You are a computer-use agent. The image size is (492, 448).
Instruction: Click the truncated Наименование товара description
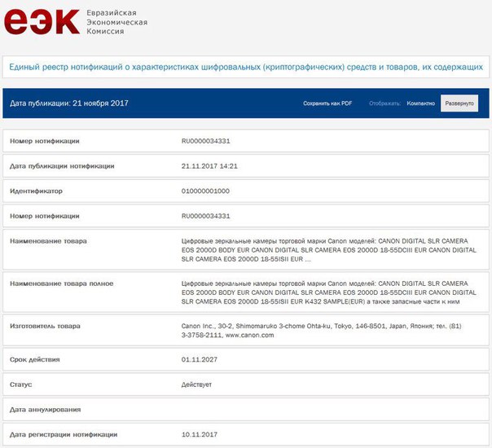pyautogui.click(x=329, y=250)
